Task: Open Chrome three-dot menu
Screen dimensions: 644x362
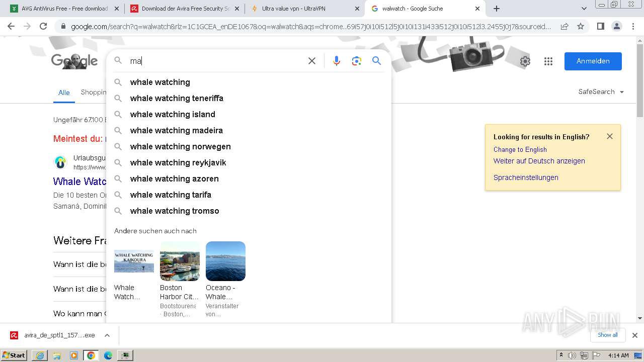Action: (632, 27)
